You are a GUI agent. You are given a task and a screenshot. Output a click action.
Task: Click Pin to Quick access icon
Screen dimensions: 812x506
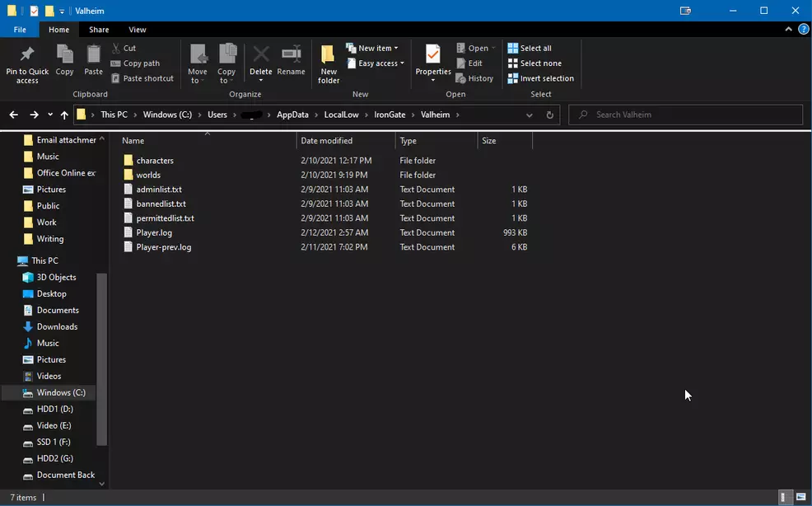pyautogui.click(x=27, y=54)
